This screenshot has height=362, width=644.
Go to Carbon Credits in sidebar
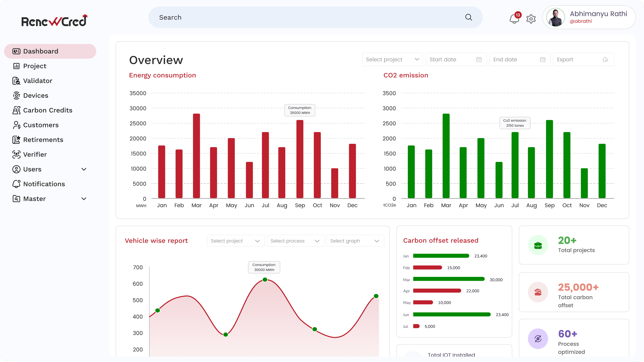pos(47,110)
